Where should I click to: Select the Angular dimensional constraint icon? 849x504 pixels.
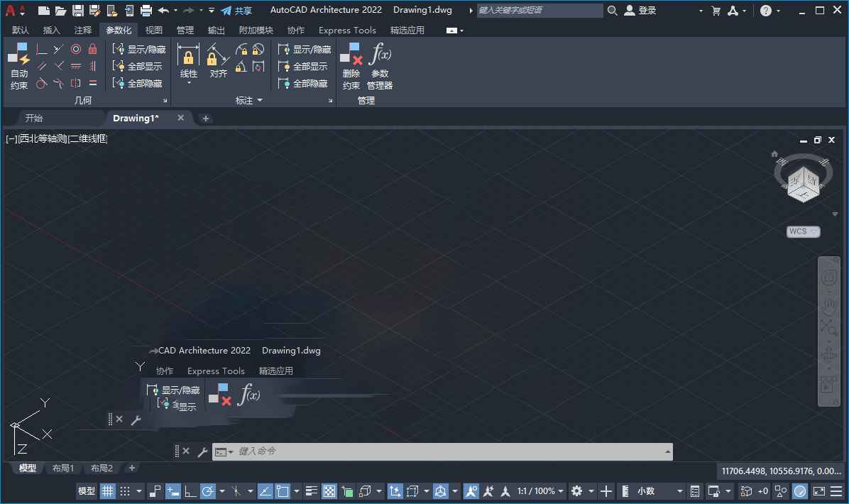click(x=241, y=67)
